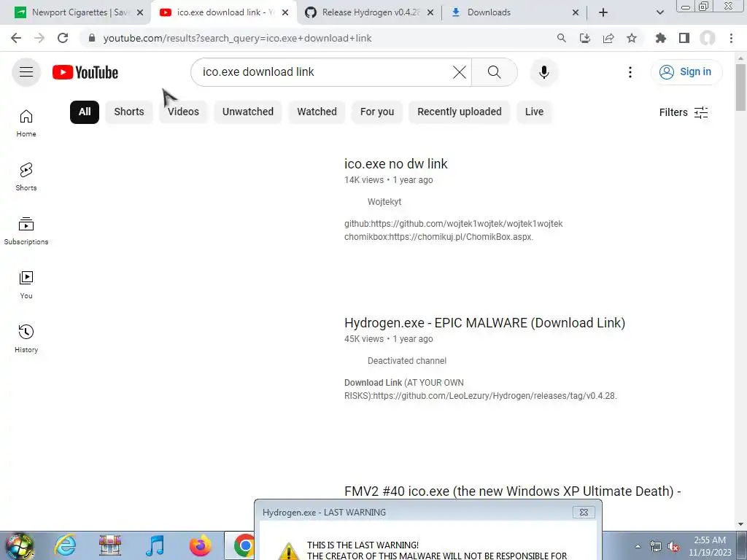Open 'FMV2 #40 ico.exe' video
This screenshot has height=560, width=747.
pos(512,491)
